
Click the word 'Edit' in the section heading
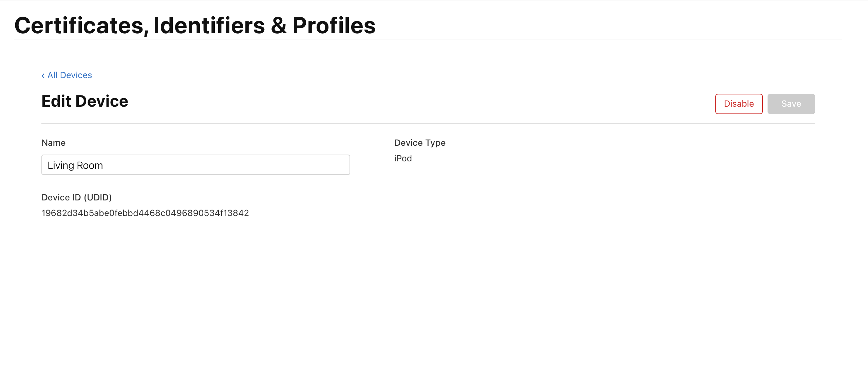pos(56,101)
